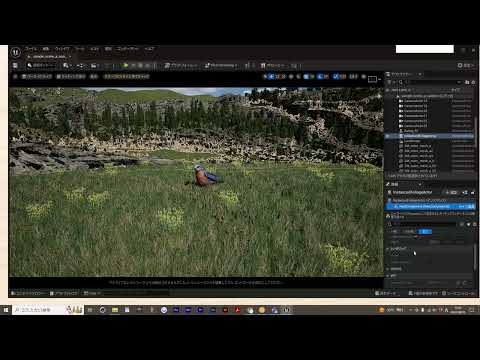Viewport: 480px width, 360px height.
Task: Open the ビルド (Build) menu
Action: point(94,49)
